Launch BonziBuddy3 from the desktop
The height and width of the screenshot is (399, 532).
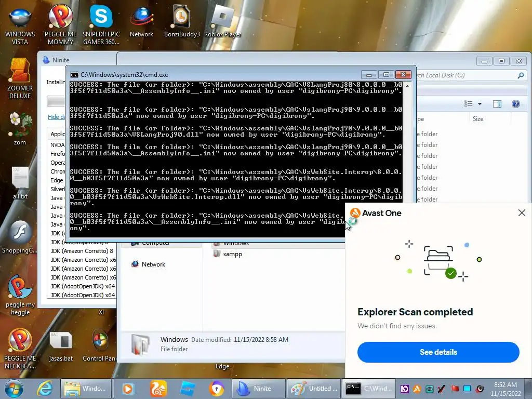(181, 21)
